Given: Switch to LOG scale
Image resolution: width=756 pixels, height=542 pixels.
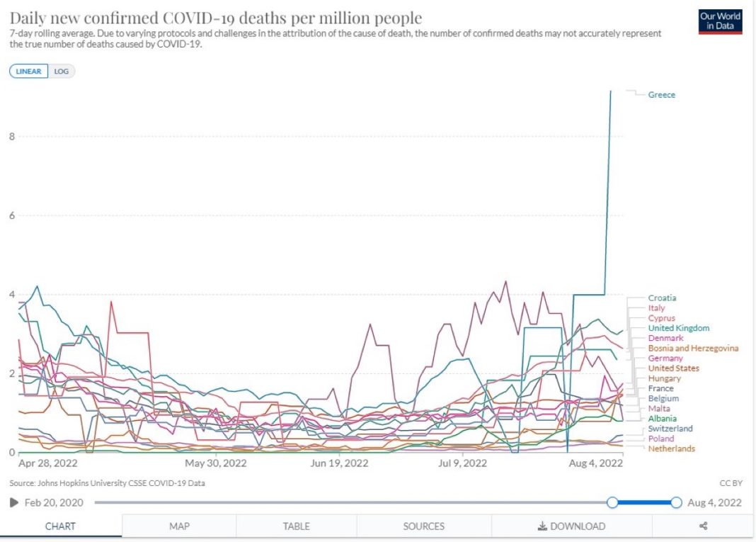Looking at the screenshot, I should 62,72.
